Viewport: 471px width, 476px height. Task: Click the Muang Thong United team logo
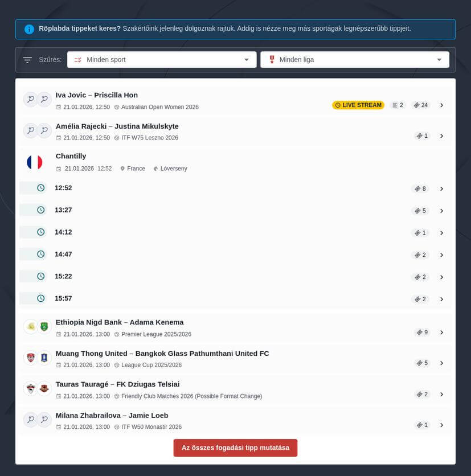pos(30,358)
